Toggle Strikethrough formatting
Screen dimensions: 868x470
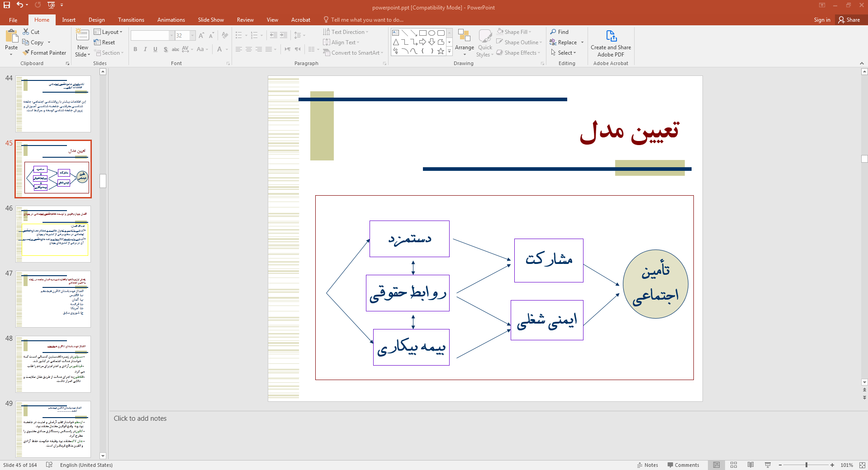175,49
